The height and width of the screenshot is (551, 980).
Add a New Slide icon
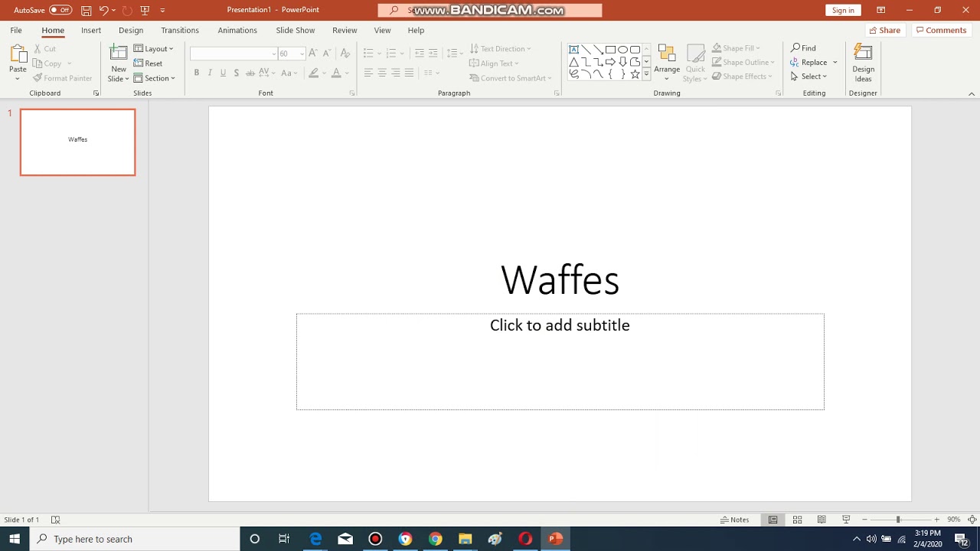pos(119,53)
